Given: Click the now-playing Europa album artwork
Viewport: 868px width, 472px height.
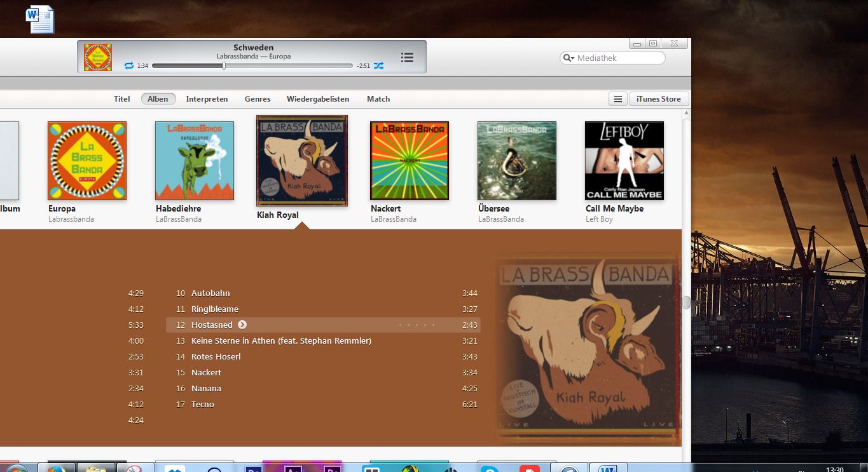Looking at the screenshot, I should click(x=98, y=57).
